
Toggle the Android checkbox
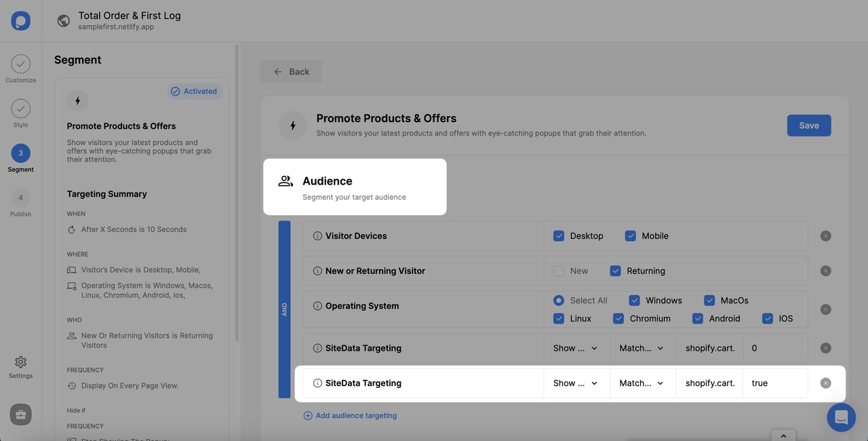tap(698, 318)
